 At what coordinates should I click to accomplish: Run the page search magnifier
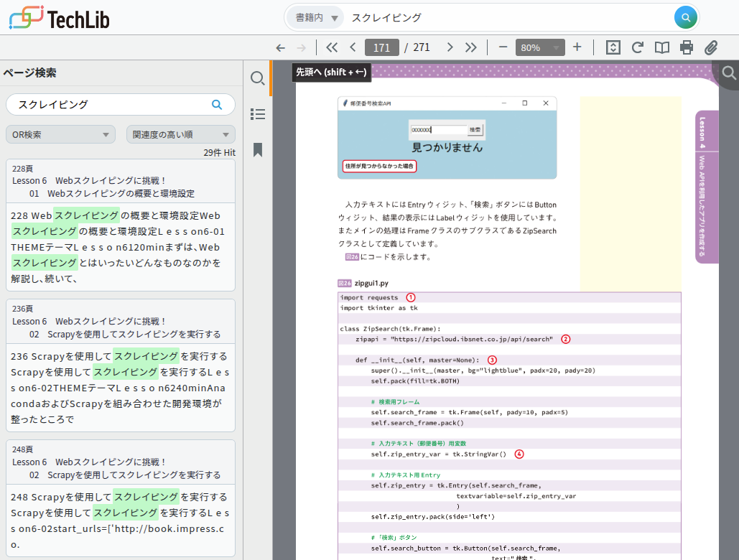(x=217, y=105)
